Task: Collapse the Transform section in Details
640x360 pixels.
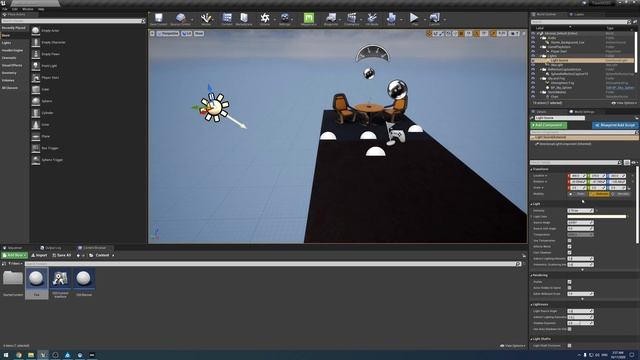Action: pyautogui.click(x=531, y=169)
